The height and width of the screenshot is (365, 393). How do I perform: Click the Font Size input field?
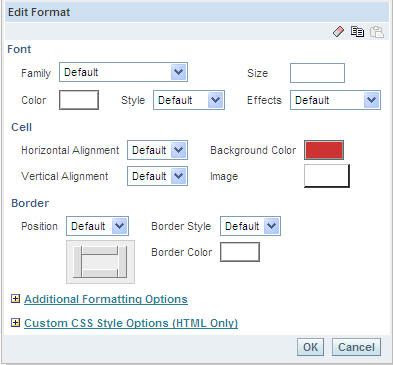coord(317,73)
